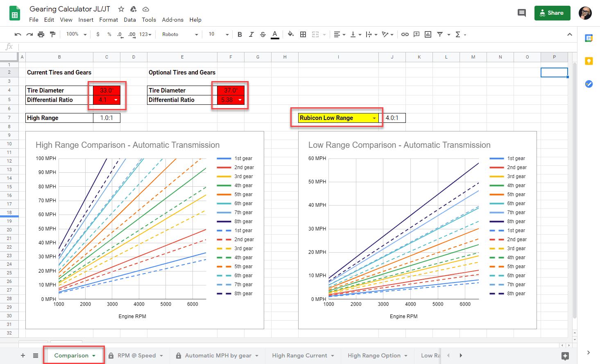Open Google Tasks side panel
600x364 pixels.
[589, 84]
